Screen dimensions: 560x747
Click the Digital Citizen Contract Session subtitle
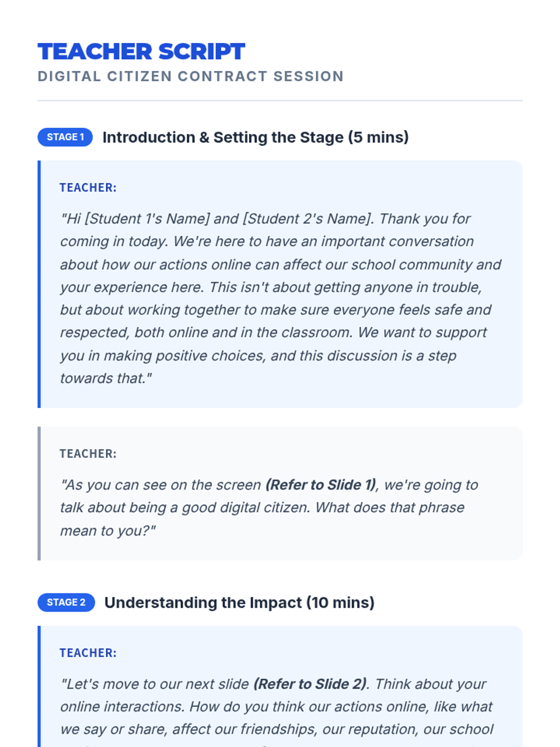click(x=190, y=76)
